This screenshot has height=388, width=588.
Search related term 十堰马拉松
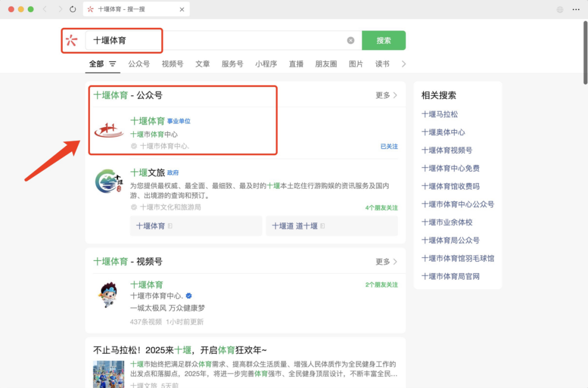[x=439, y=114]
